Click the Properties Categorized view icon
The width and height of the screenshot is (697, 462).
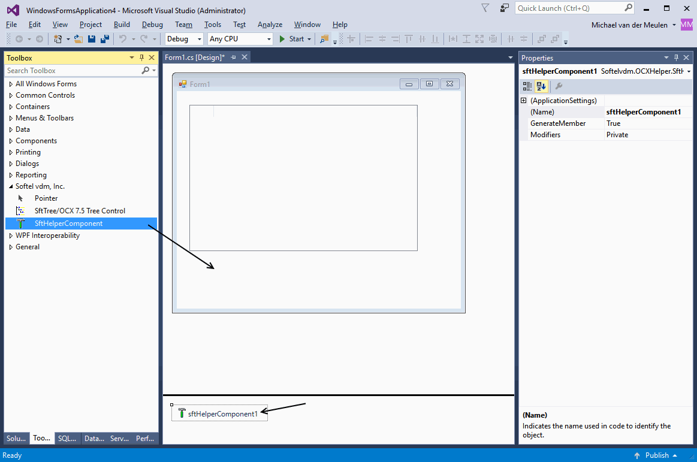point(527,86)
